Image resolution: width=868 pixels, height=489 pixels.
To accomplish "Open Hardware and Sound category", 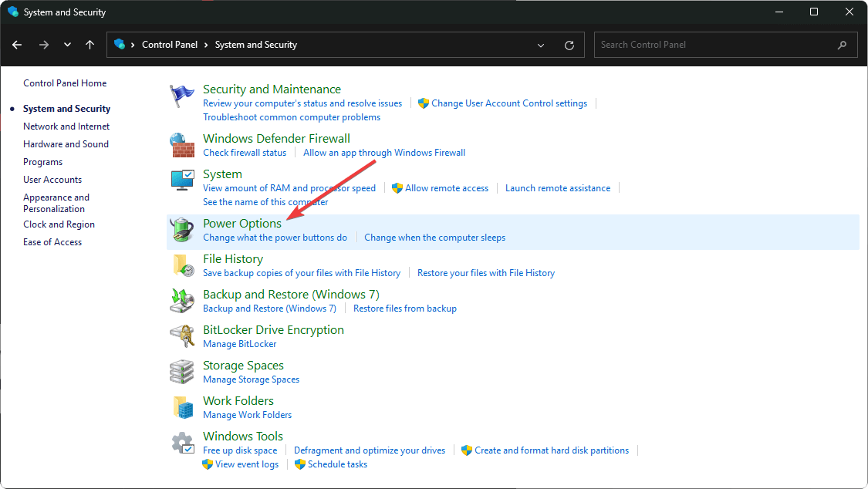I will [66, 144].
